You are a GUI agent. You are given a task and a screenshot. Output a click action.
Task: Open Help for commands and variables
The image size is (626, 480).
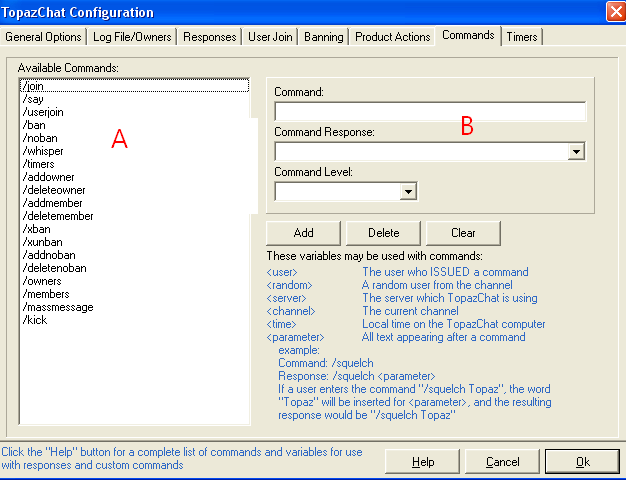point(423,462)
